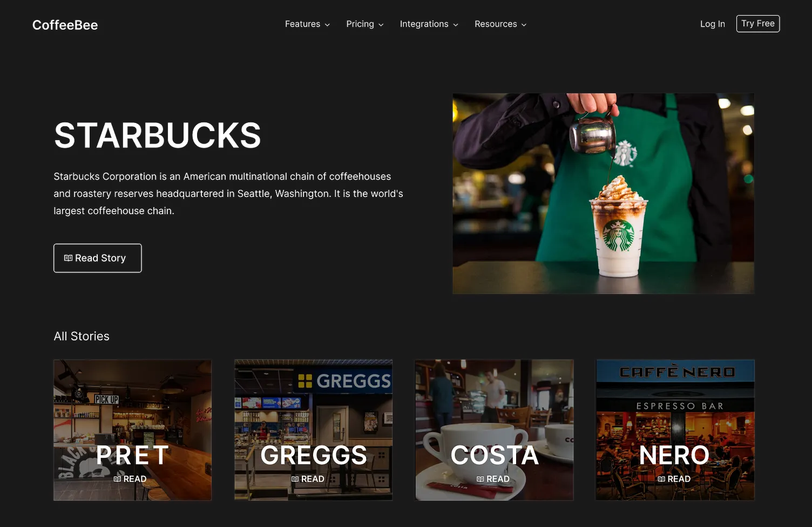This screenshot has width=812, height=527.
Task: Click the book icon on NERO card
Action: pyautogui.click(x=661, y=479)
